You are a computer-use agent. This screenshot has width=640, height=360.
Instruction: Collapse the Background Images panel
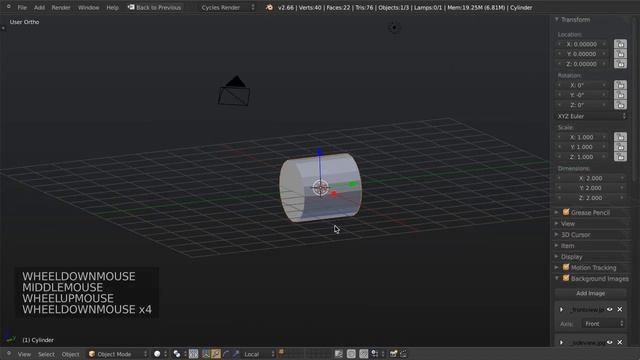click(557, 278)
